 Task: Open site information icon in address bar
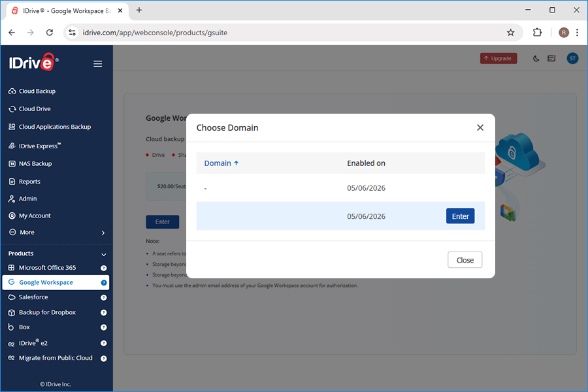click(72, 33)
